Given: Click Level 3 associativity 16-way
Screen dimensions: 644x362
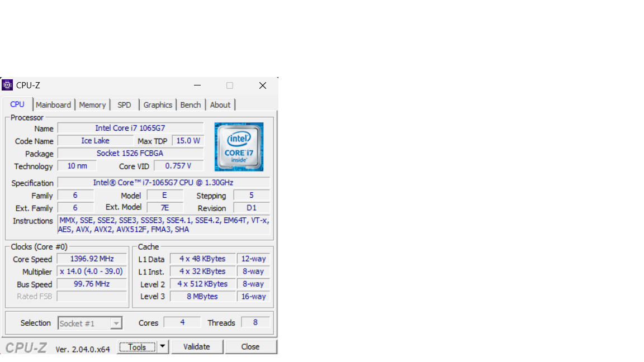Looking at the screenshot, I should click(x=253, y=296).
